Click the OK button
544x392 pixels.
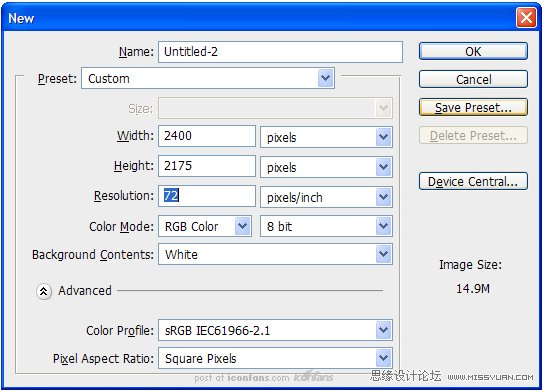point(473,51)
